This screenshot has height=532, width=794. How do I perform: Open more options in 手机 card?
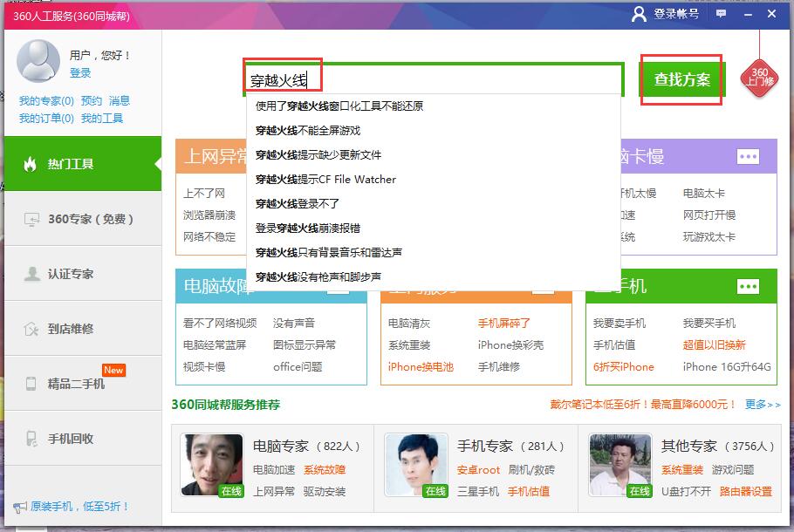(x=748, y=287)
